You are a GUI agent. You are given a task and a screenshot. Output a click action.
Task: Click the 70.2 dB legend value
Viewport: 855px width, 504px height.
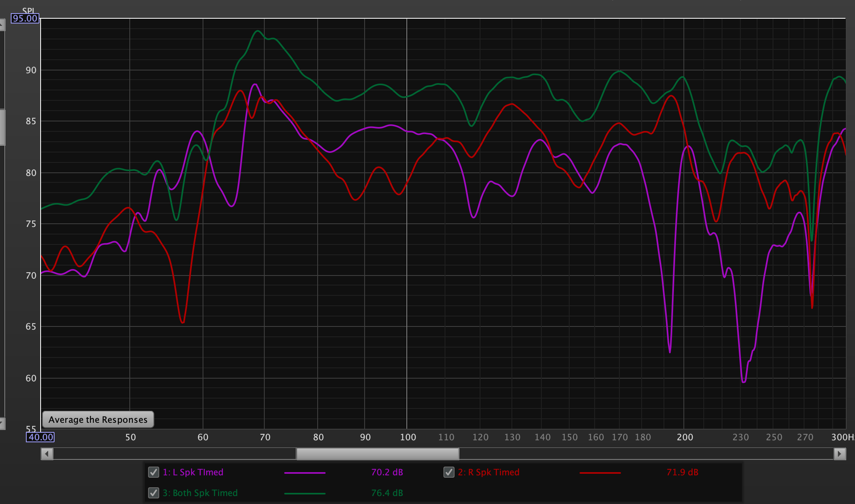coord(387,472)
